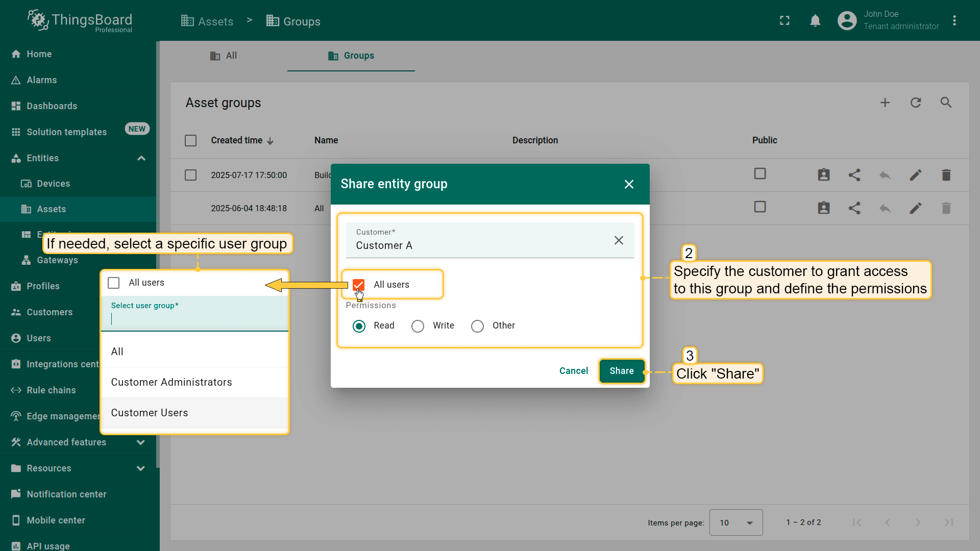Select the Write permission radio button
Viewport: 980px width, 551px height.
[418, 326]
